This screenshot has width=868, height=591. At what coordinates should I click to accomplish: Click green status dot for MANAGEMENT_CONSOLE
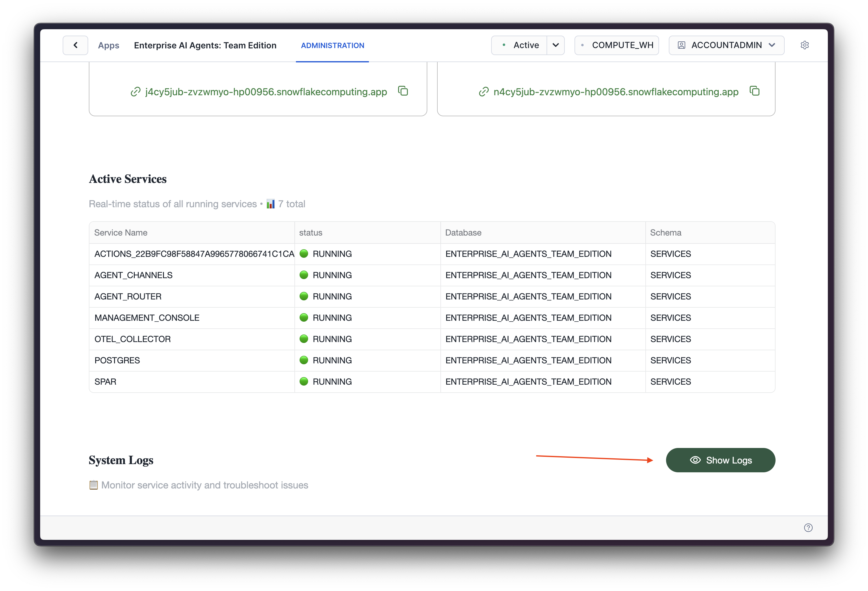[304, 318]
